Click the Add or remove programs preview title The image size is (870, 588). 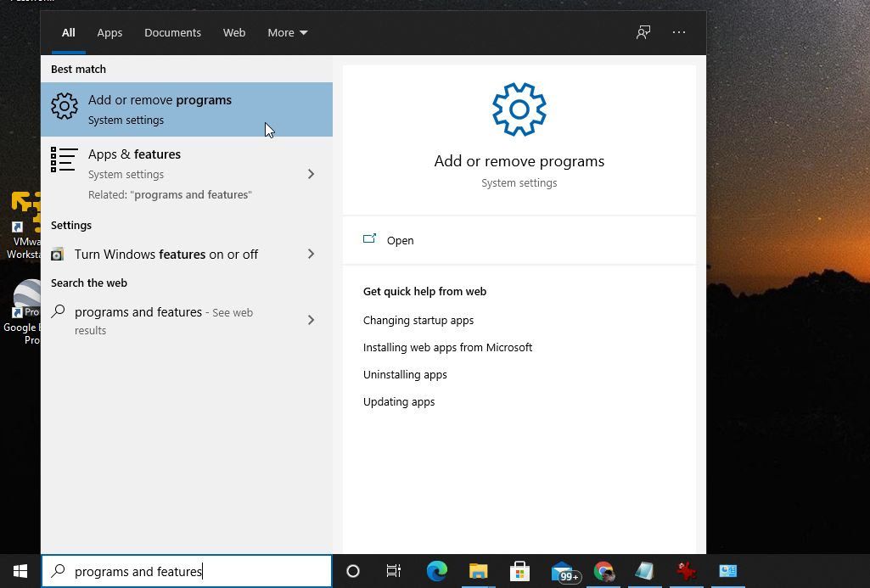click(x=519, y=161)
